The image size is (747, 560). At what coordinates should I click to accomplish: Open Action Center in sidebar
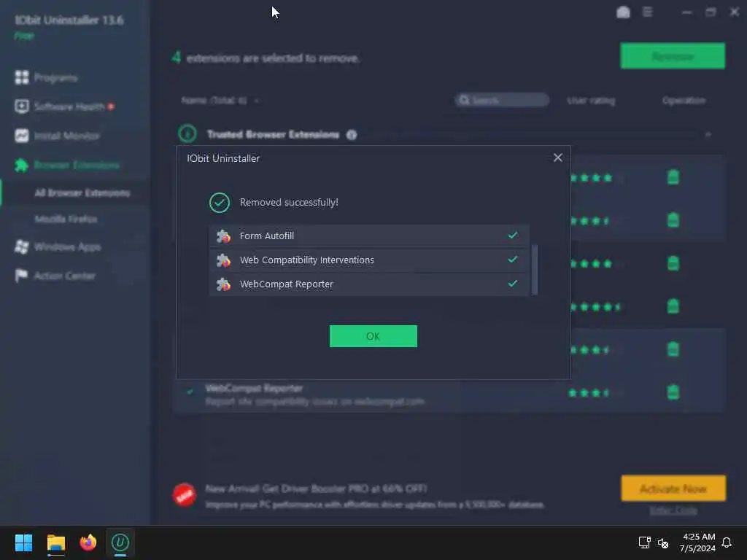pos(64,276)
